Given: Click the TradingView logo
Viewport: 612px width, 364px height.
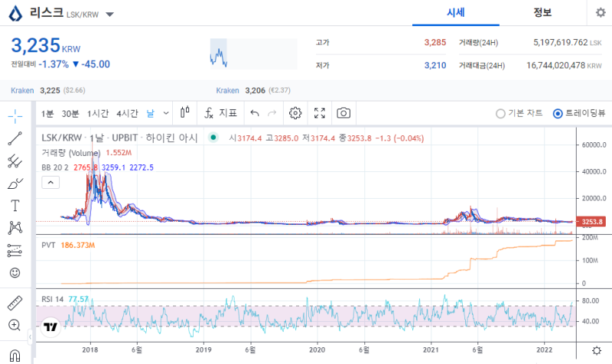Looking at the screenshot, I should tap(50, 327).
